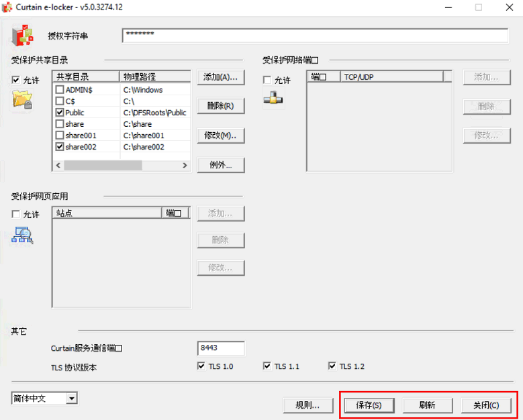Click the 关闭(C) close button
Image resolution: width=523 pixels, height=420 pixels.
(x=486, y=405)
